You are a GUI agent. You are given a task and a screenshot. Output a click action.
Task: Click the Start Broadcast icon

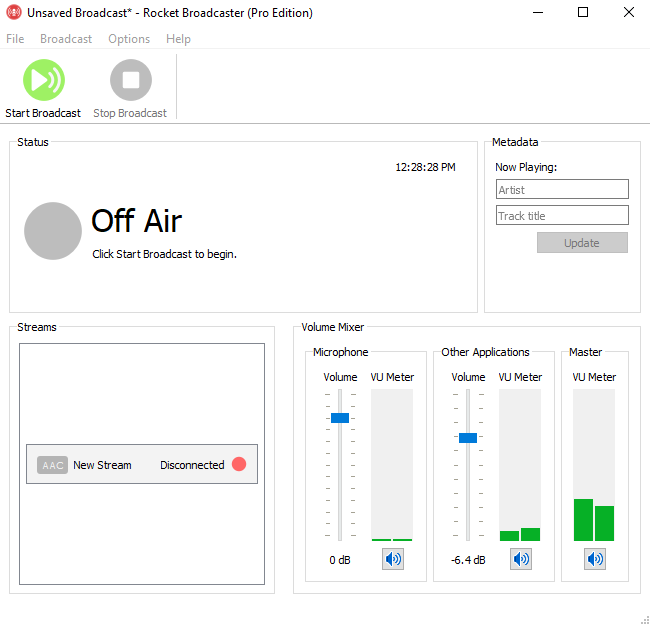pyautogui.click(x=44, y=80)
